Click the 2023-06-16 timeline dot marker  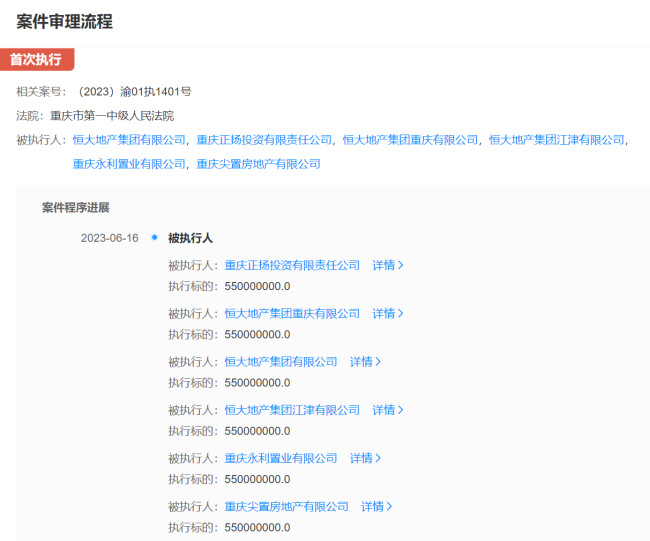click(154, 237)
